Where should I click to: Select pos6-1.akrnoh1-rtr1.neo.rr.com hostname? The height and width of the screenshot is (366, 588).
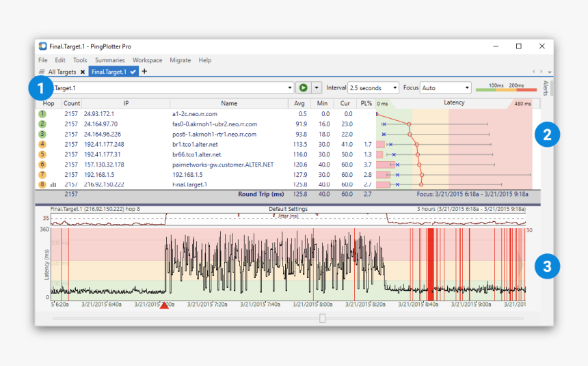[214, 134]
